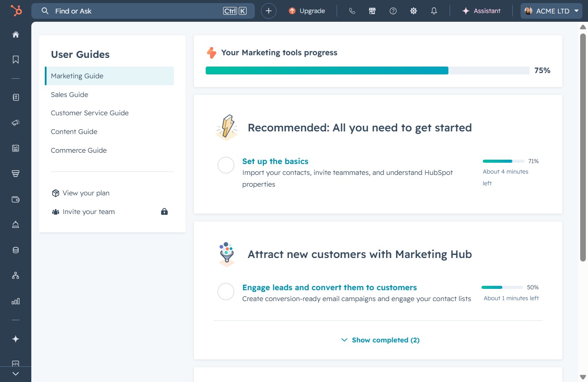Click the scrollbar down arrow
The width and height of the screenshot is (588, 382).
[583, 377]
